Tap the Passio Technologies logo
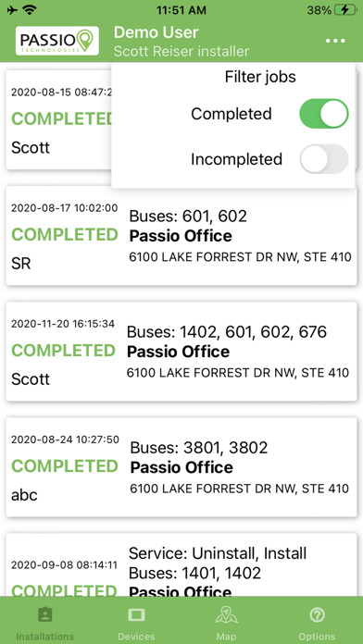The height and width of the screenshot is (644, 363). [57, 41]
